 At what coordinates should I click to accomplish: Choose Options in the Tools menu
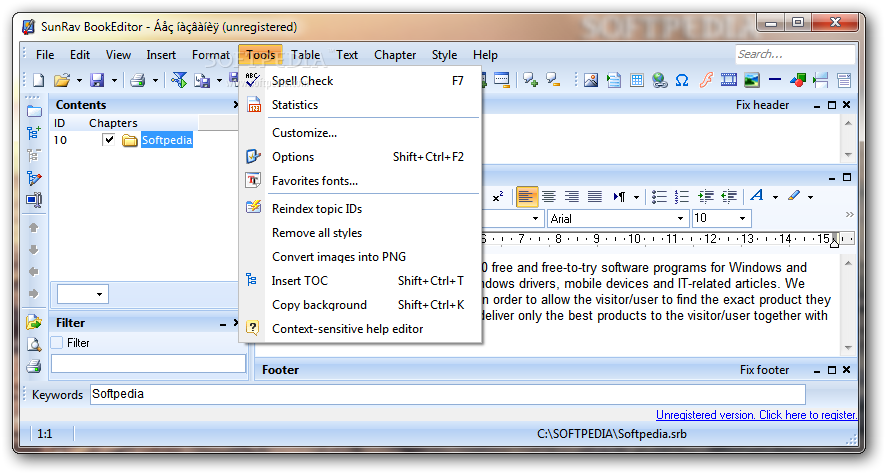pos(361,156)
